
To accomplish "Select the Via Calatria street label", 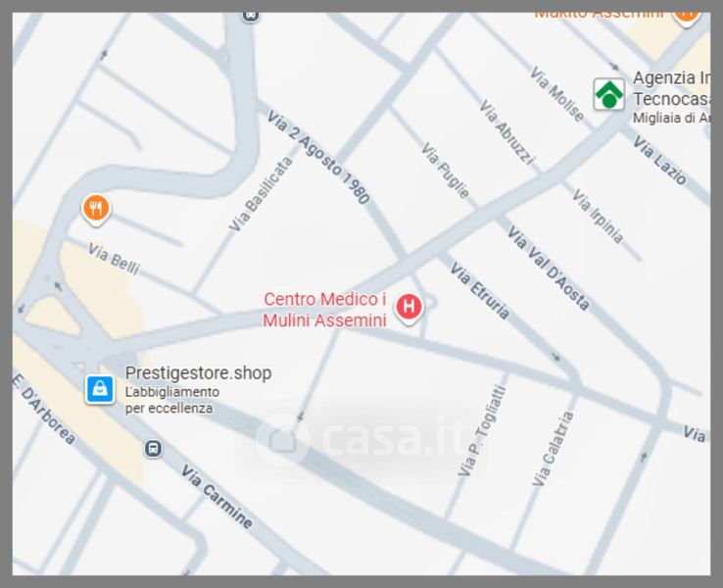I will [x=554, y=448].
